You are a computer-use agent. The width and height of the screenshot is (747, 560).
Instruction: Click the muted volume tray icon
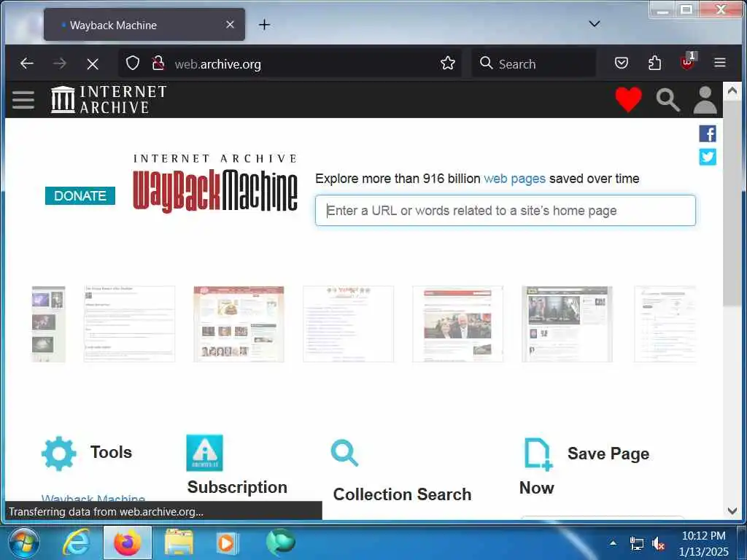[x=658, y=543]
